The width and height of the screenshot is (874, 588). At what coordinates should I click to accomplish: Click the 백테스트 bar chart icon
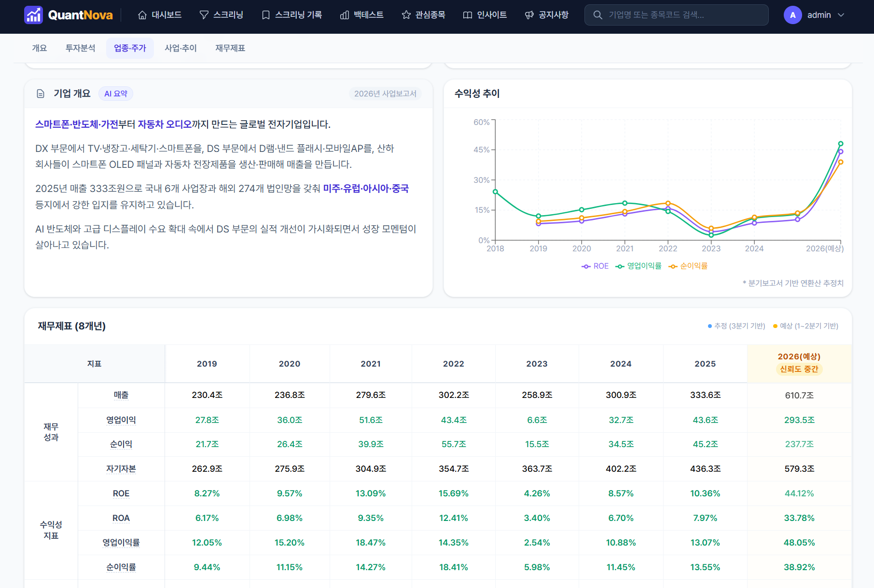[x=345, y=15]
